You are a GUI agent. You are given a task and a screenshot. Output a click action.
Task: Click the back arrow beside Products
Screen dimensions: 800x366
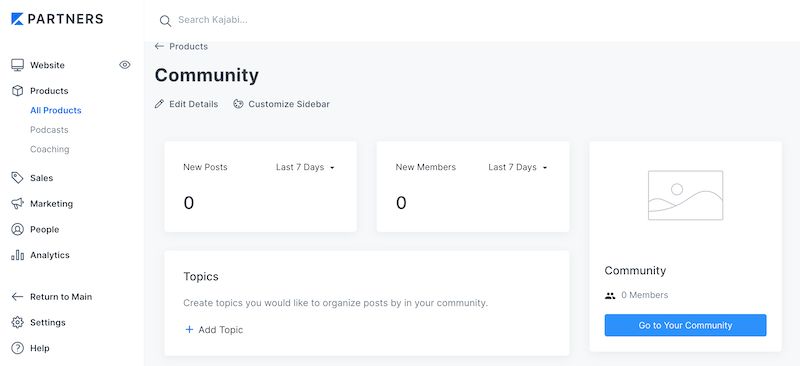tap(159, 46)
